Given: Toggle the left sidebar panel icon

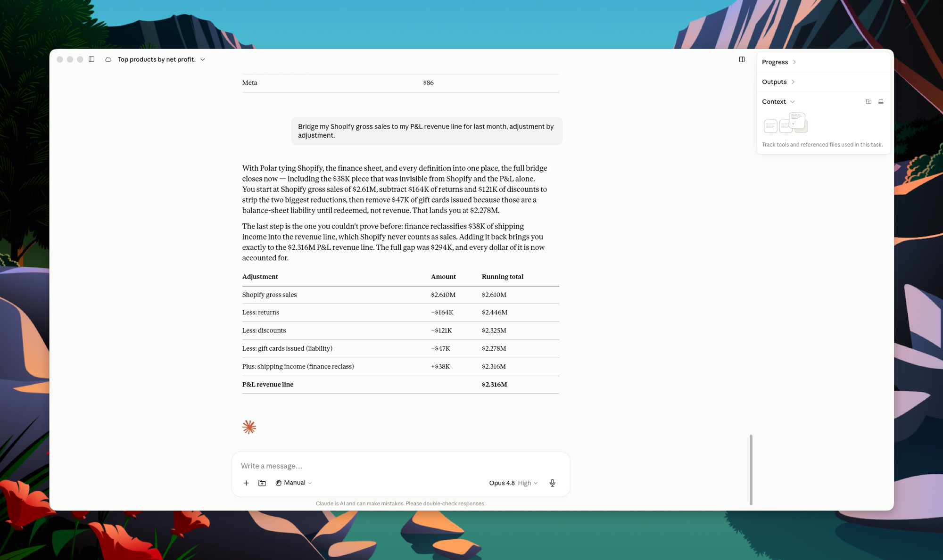Looking at the screenshot, I should pyautogui.click(x=91, y=59).
